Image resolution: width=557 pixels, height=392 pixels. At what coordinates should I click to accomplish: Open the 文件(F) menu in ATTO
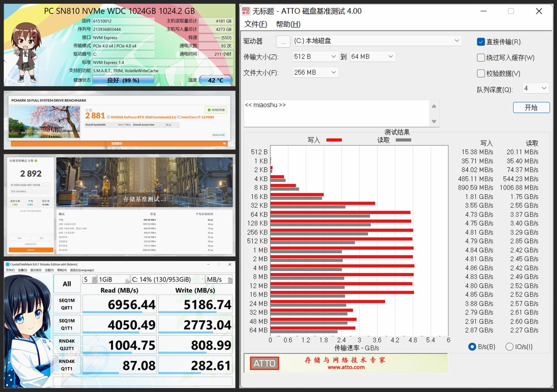click(x=255, y=24)
